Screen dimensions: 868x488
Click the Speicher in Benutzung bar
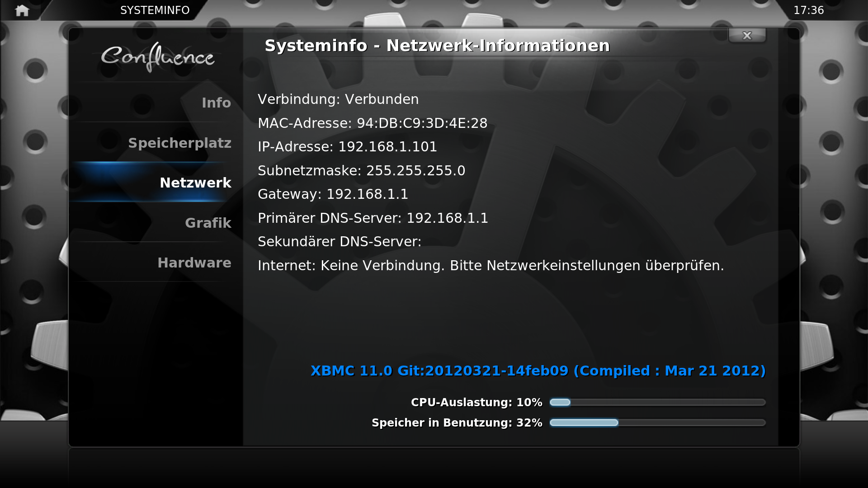tap(657, 423)
